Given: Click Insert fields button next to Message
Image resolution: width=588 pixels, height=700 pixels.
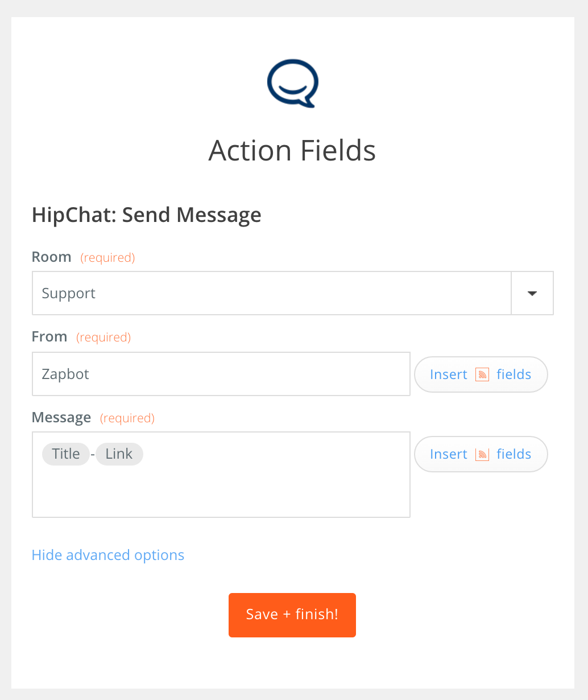Looking at the screenshot, I should point(481,454).
